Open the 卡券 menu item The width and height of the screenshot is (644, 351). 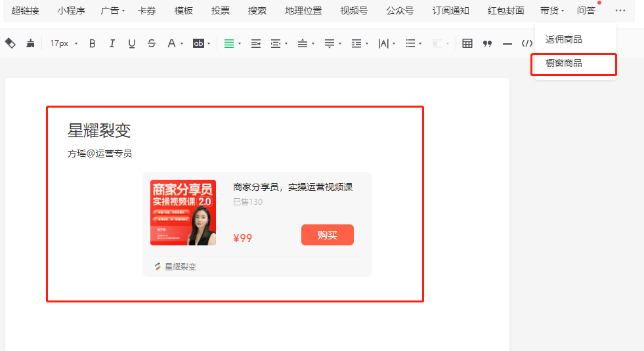pos(146,10)
